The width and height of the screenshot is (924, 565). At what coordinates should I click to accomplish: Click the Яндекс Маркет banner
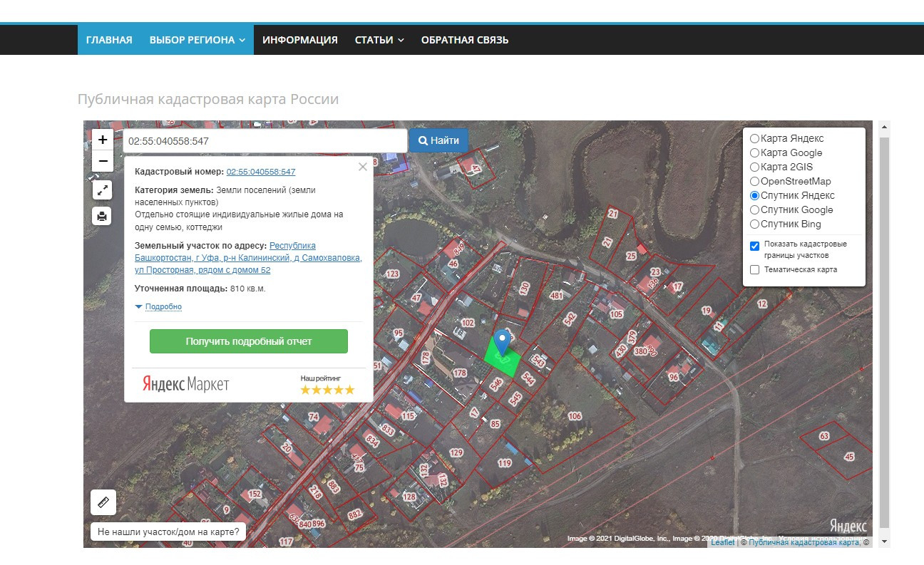tap(186, 385)
